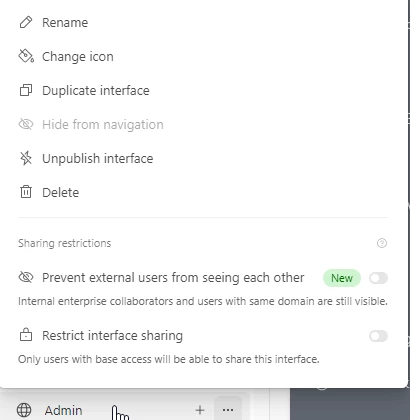
Task: Click the crossed-eye icon beside Prevent external users
Action: [26, 277]
